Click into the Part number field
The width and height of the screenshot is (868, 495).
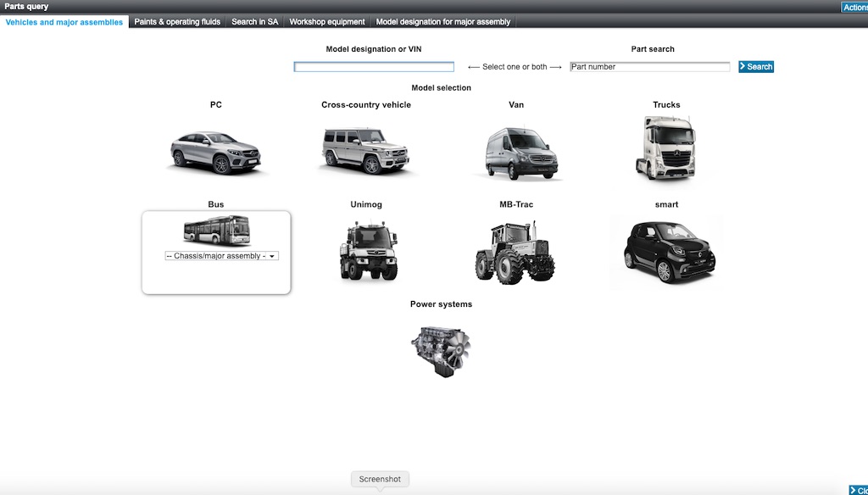click(649, 67)
